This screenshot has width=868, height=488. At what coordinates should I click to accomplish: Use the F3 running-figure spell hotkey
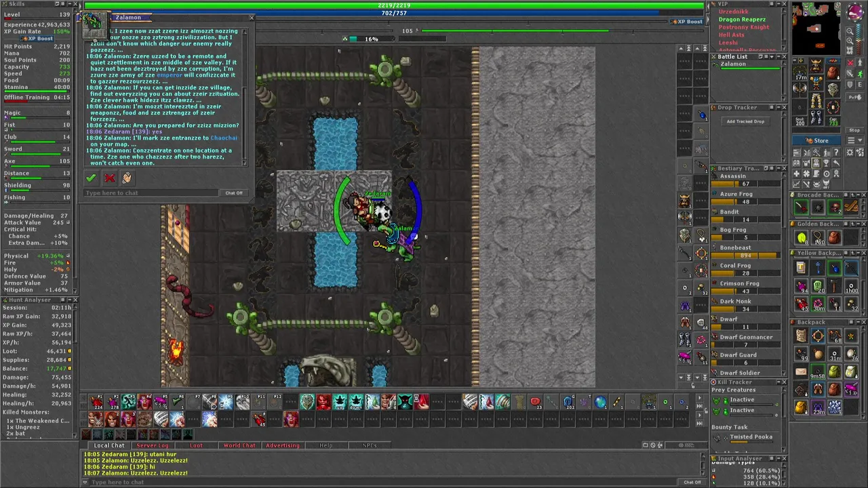click(x=128, y=401)
